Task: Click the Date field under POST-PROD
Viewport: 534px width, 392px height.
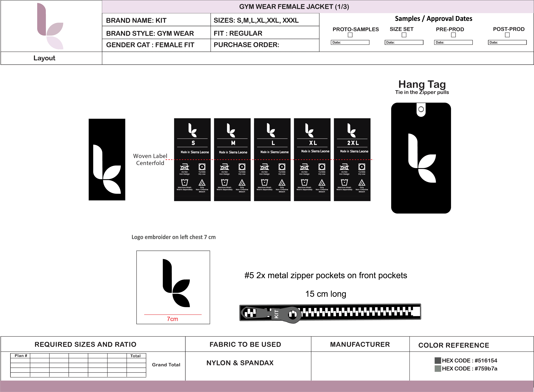Action: coord(507,43)
